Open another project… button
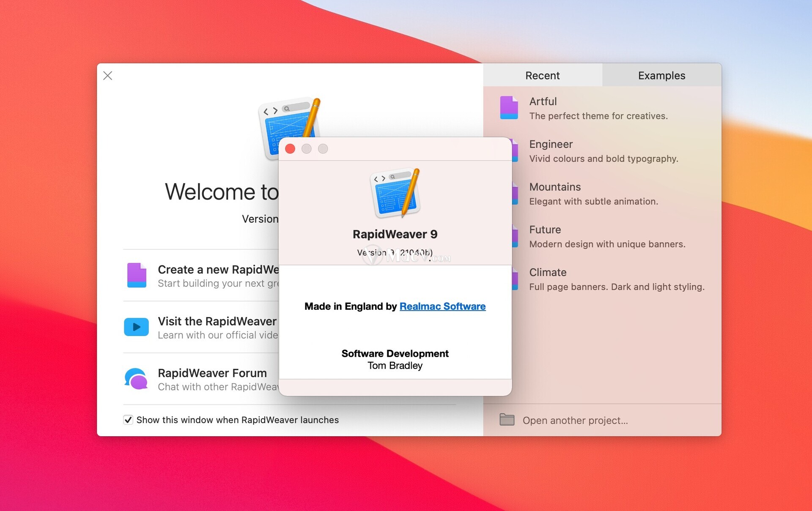This screenshot has height=511, width=812. click(575, 421)
